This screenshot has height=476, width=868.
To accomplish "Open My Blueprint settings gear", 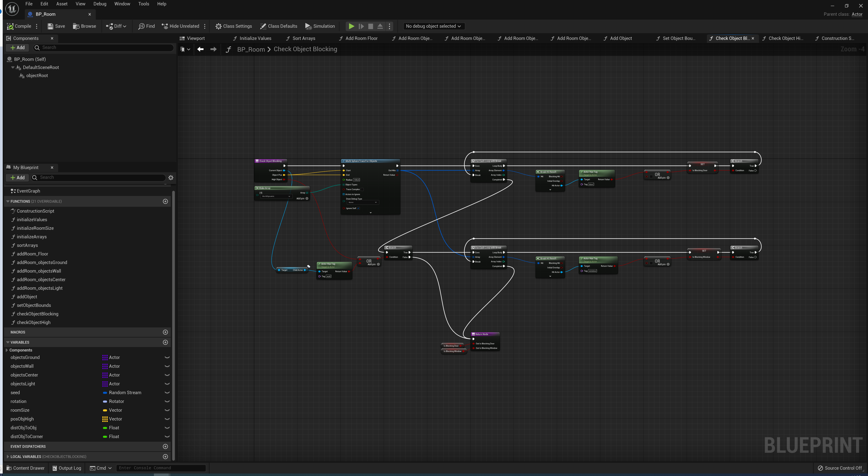I will tap(171, 178).
